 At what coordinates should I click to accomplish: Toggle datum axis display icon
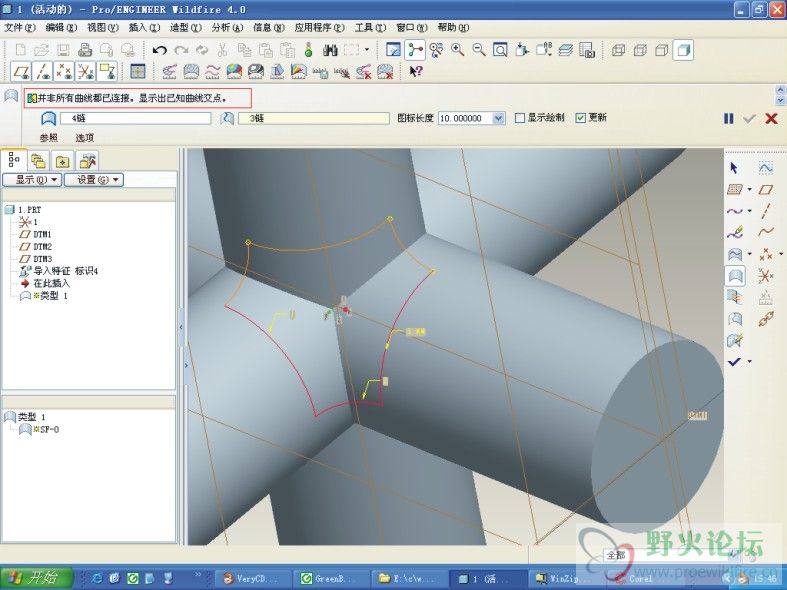(x=43, y=71)
